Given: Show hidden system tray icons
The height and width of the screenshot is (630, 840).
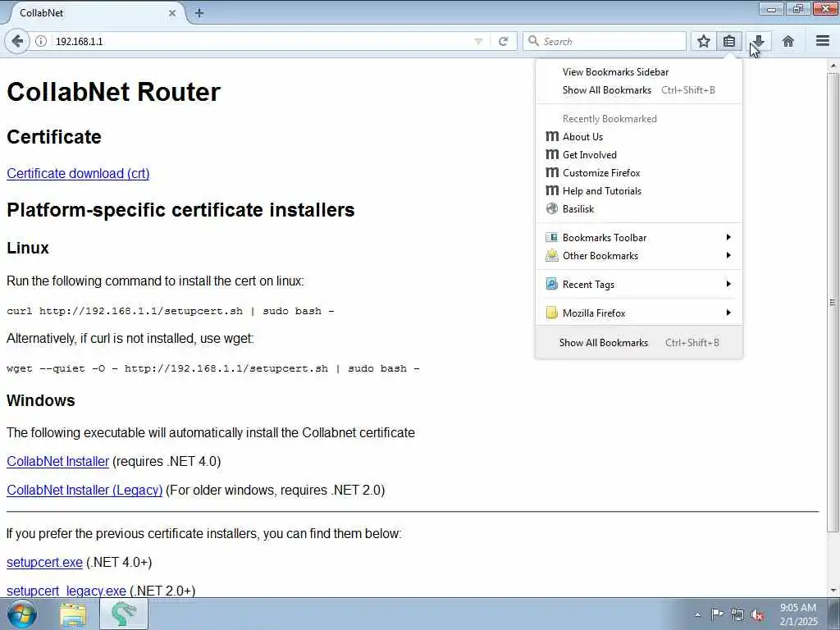Looking at the screenshot, I should (x=697, y=614).
